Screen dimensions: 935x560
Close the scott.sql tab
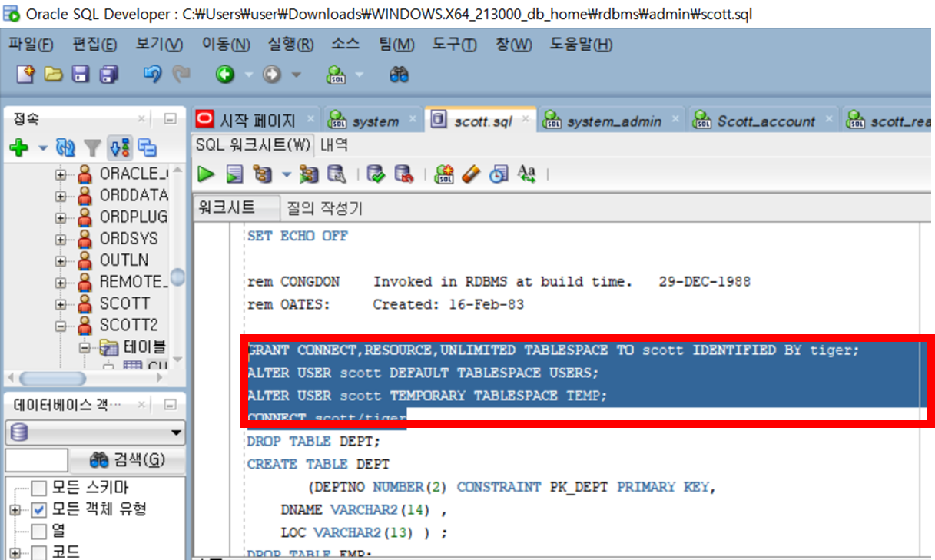click(x=525, y=119)
